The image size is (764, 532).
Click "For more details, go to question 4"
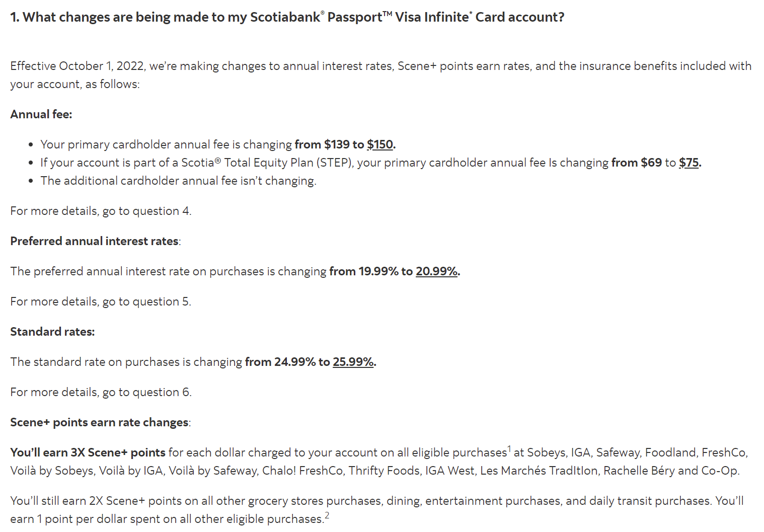pos(101,211)
